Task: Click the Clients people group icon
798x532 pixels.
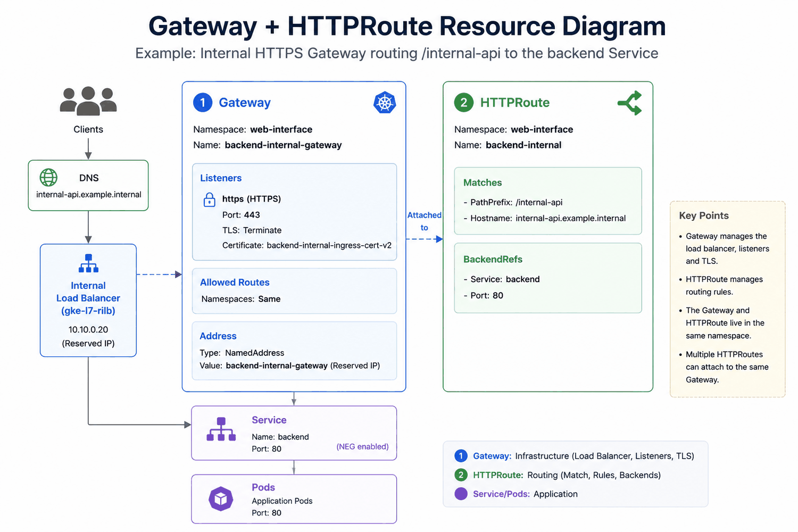Action: click(88, 101)
